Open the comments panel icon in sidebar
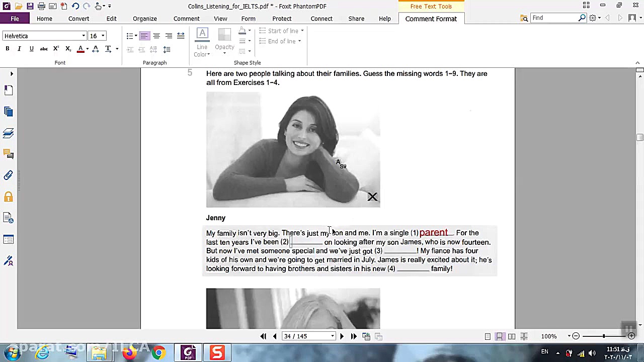Screen dimensions: 644x362 (x=9, y=154)
